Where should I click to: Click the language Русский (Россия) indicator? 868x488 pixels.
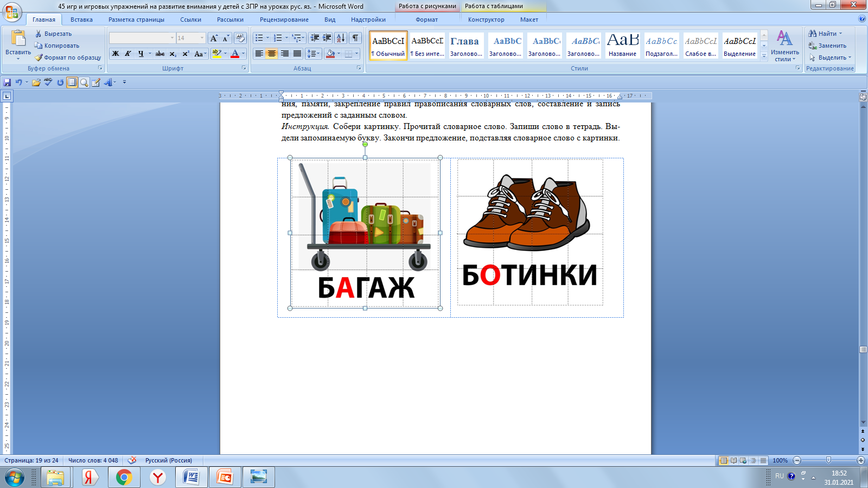[x=168, y=460]
